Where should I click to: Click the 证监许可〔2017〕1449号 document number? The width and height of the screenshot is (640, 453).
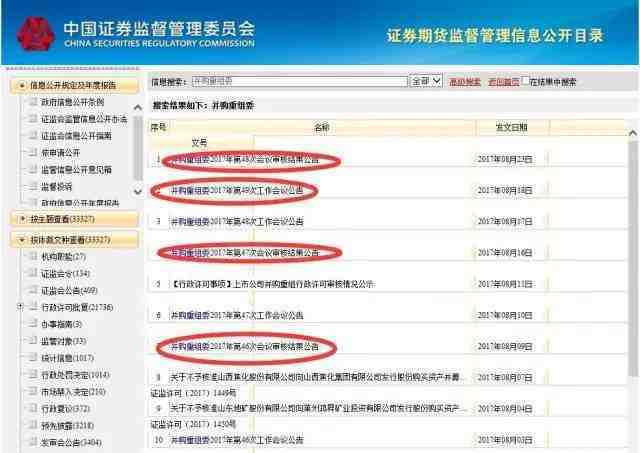[193, 393]
